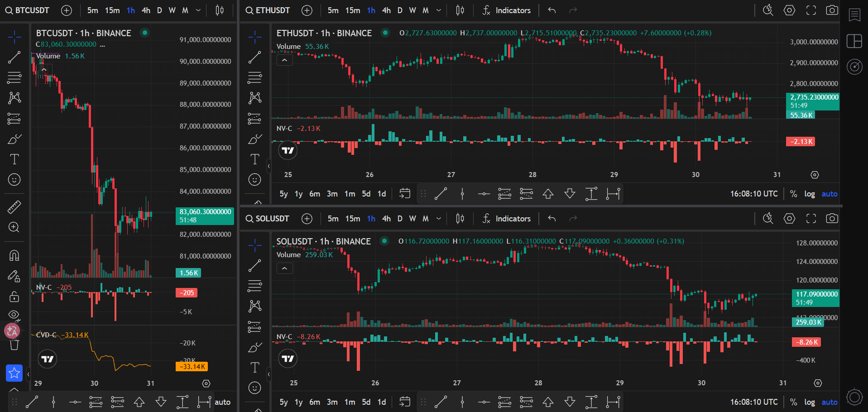The height and width of the screenshot is (412, 868).
Task: Toggle log scale on the SOLUSDT chart
Action: [810, 402]
